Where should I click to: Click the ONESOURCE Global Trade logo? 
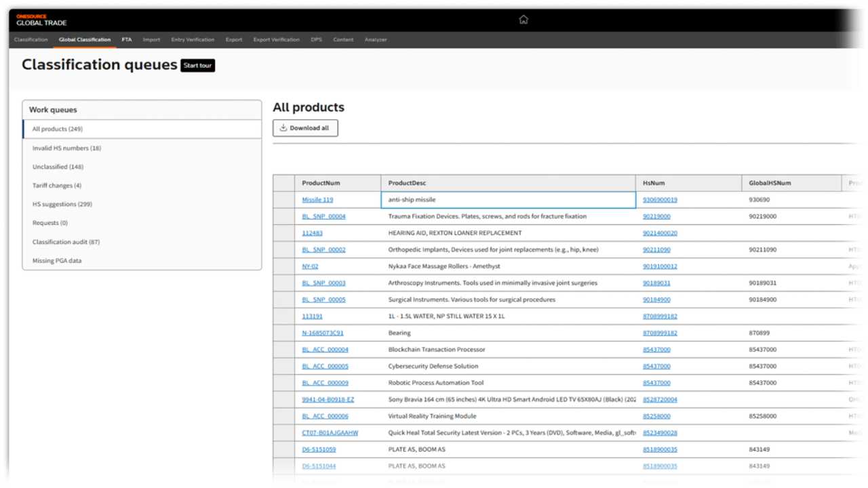[x=41, y=20]
